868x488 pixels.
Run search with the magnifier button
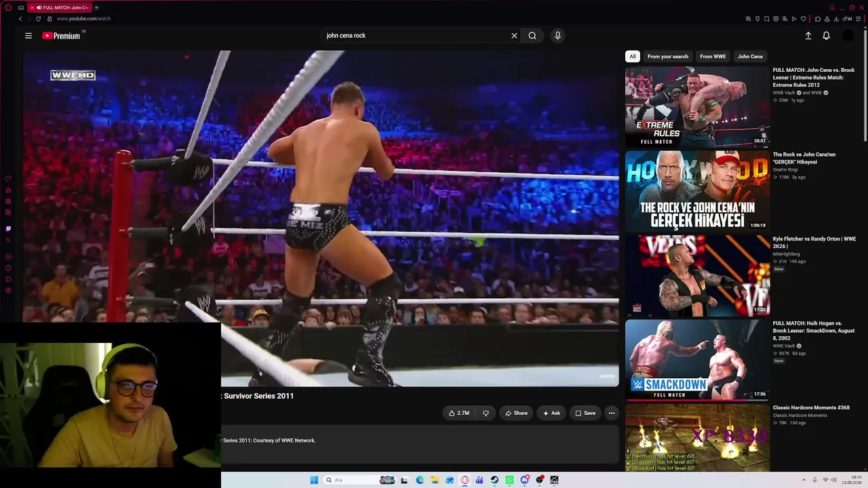click(x=532, y=36)
